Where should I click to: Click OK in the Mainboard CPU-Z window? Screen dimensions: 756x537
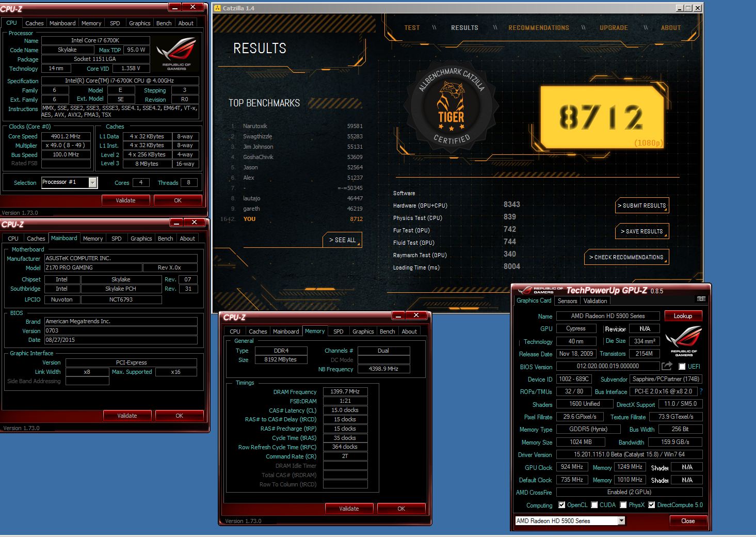pyautogui.click(x=179, y=416)
